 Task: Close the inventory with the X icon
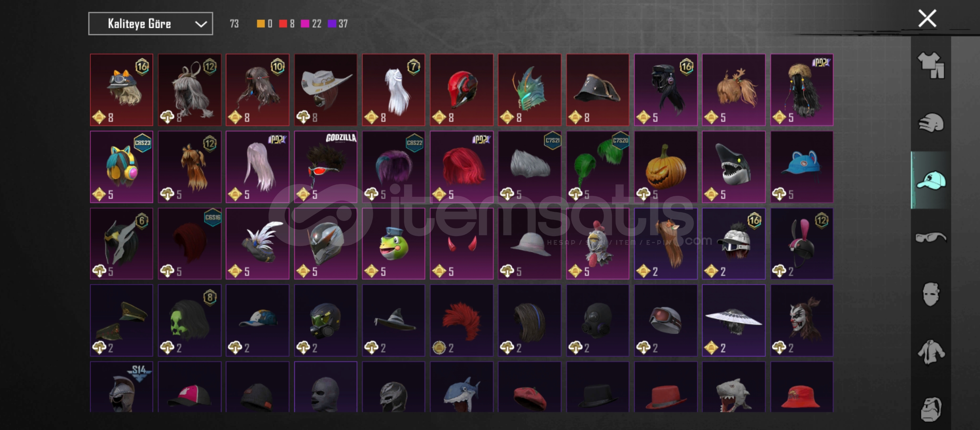point(927,19)
